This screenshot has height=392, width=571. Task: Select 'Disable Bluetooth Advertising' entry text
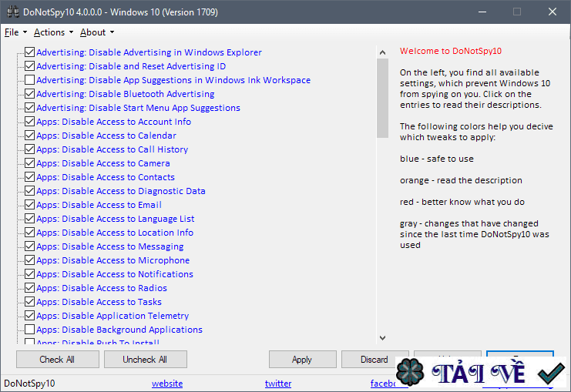click(126, 94)
